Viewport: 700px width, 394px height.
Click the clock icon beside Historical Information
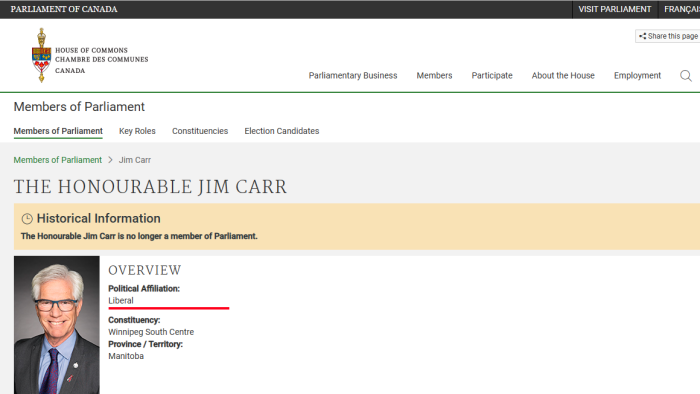[27, 219]
